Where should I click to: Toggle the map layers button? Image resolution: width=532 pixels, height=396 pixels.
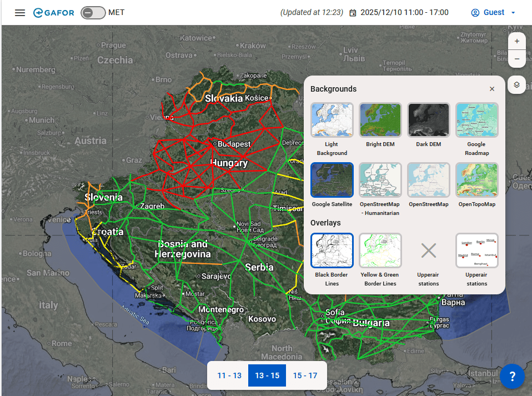(516, 85)
